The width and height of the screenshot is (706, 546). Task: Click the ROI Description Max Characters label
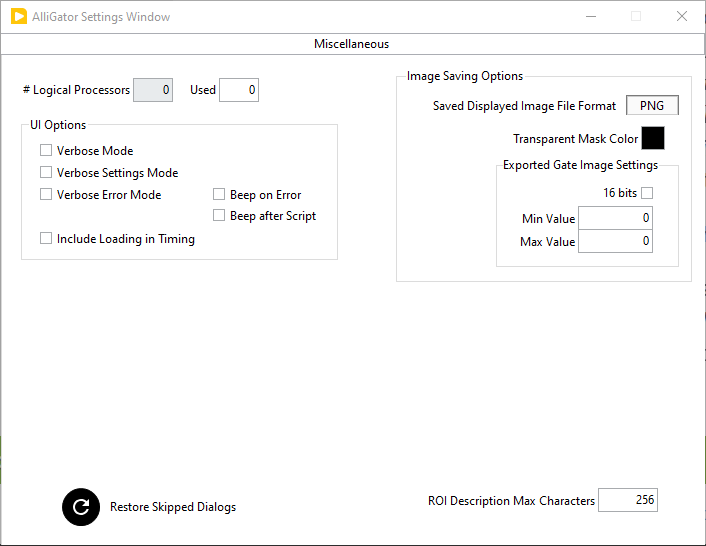(x=511, y=501)
